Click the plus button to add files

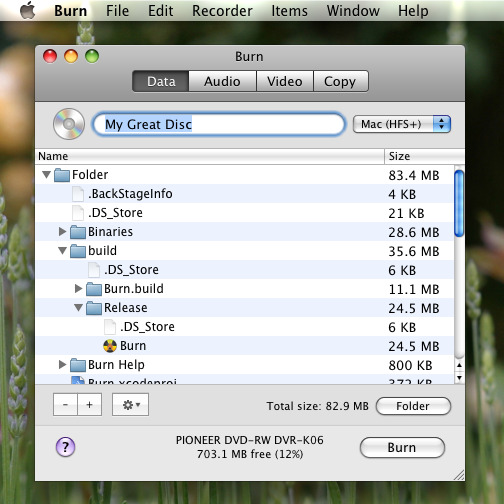(89, 405)
